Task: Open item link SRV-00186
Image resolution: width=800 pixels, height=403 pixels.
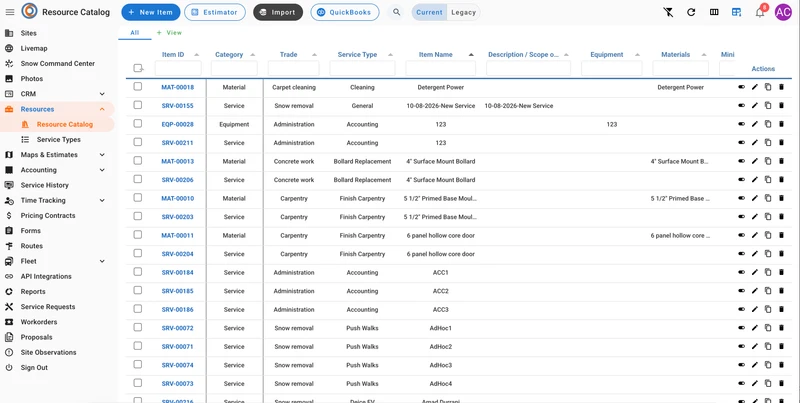Action: click(178, 310)
